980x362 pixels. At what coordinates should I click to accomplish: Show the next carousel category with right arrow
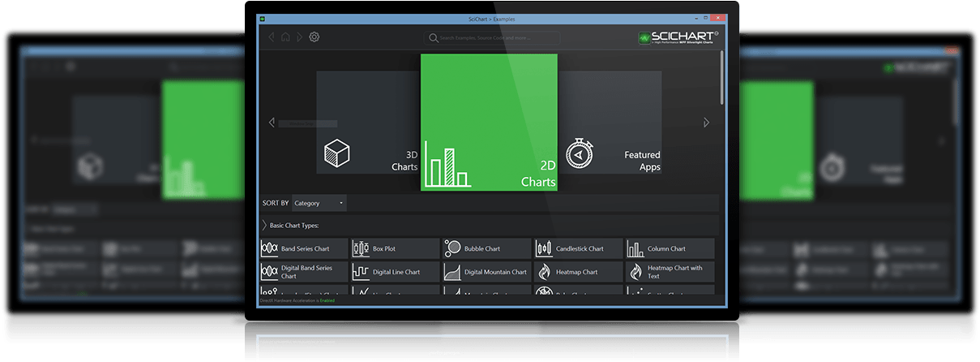[x=706, y=123]
